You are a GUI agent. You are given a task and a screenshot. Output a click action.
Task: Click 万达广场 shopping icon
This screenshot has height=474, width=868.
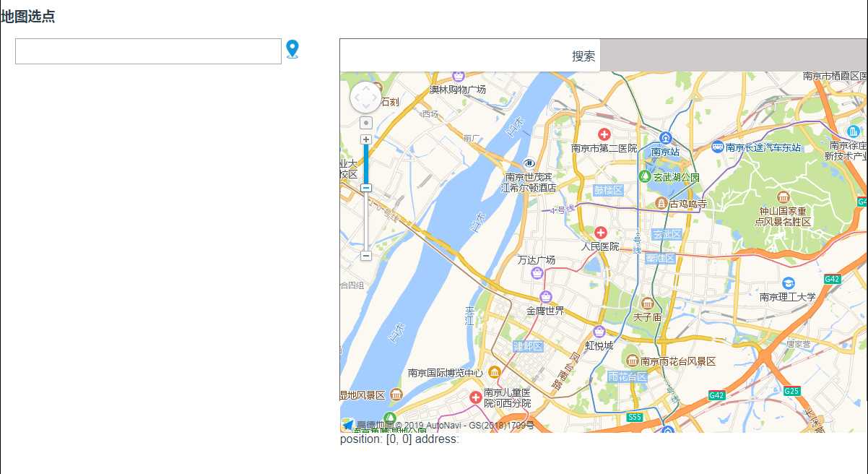(x=537, y=273)
